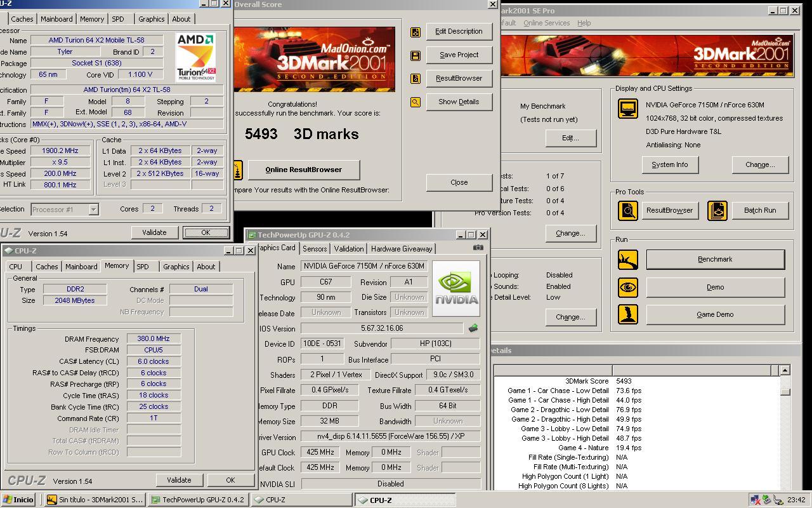Click the Batch Run icon
This screenshot has height=508, width=812.
point(717,210)
